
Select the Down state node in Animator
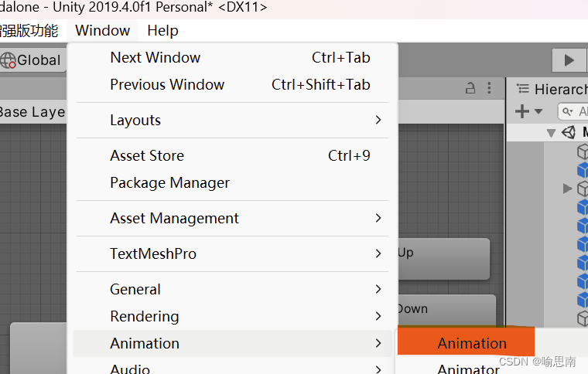click(x=446, y=311)
